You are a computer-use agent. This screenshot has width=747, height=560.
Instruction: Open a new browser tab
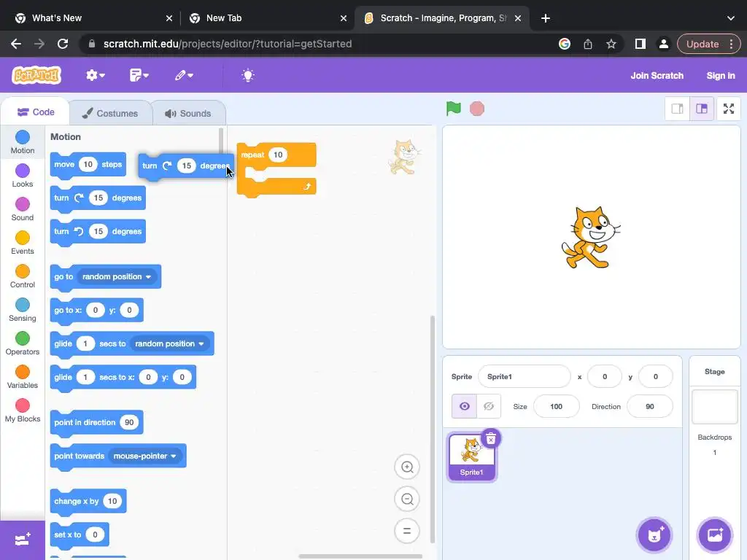click(546, 18)
